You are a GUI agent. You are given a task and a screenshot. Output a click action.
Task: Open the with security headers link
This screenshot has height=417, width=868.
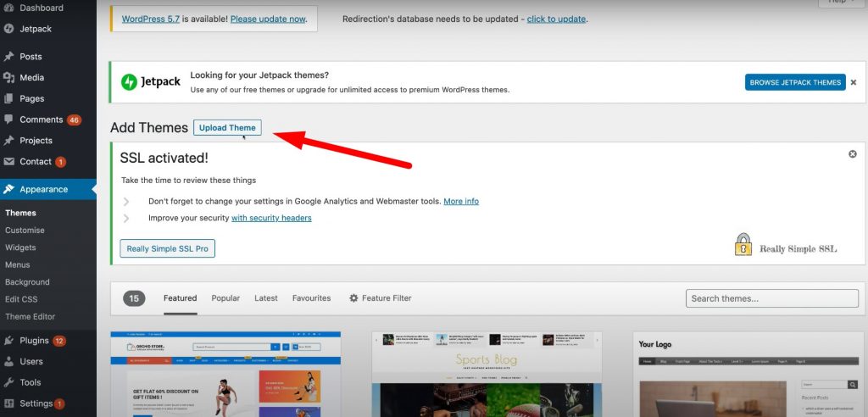(x=271, y=218)
